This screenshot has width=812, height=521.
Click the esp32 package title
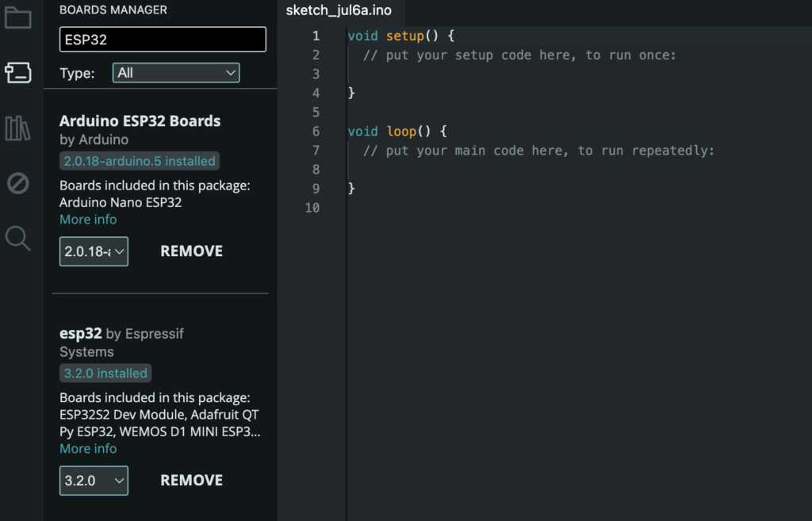tap(81, 333)
